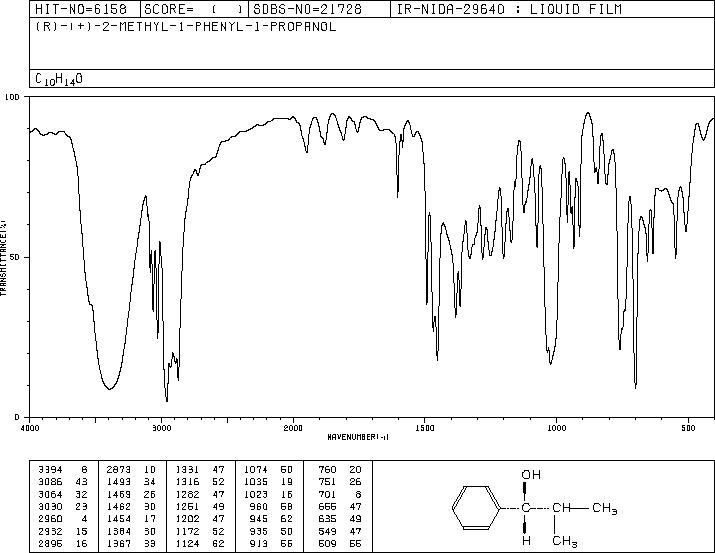The height and width of the screenshot is (553, 715).
Task: Click the benzene ring in the structure drawing
Action: tap(476, 508)
